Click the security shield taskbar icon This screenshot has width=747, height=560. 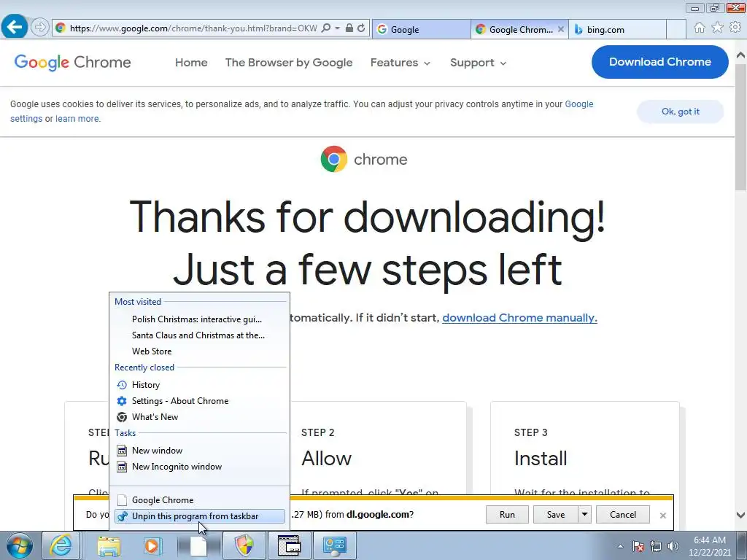pyautogui.click(x=245, y=545)
